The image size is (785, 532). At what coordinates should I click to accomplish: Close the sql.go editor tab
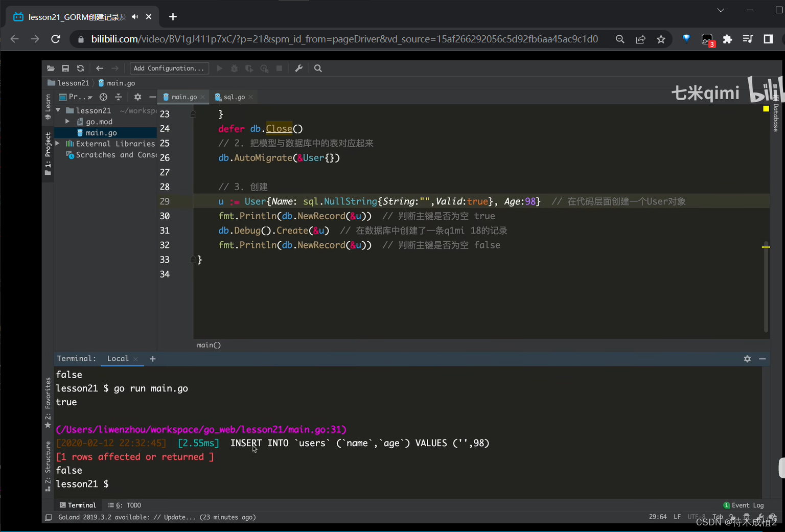250,97
